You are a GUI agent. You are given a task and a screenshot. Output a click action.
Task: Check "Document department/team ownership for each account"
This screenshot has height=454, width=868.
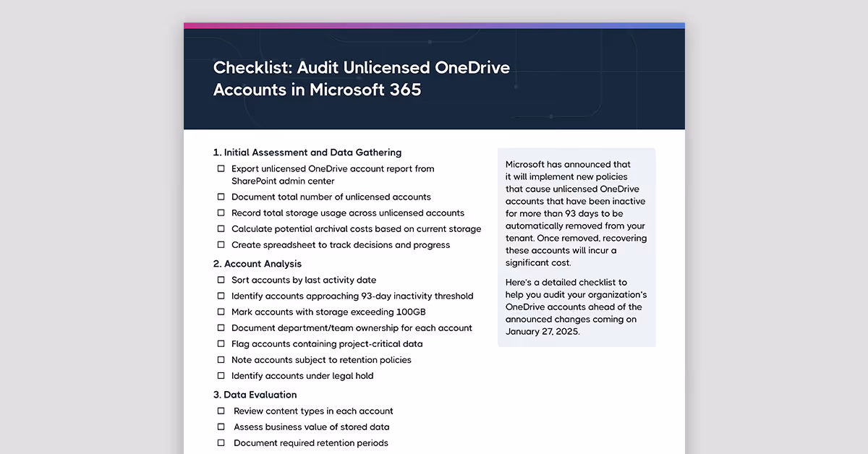[221, 327]
